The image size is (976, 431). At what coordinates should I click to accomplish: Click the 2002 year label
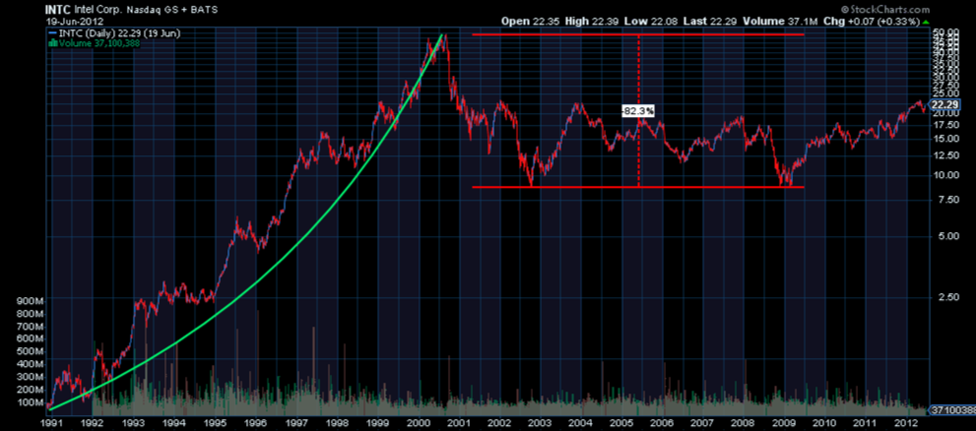[x=499, y=423]
